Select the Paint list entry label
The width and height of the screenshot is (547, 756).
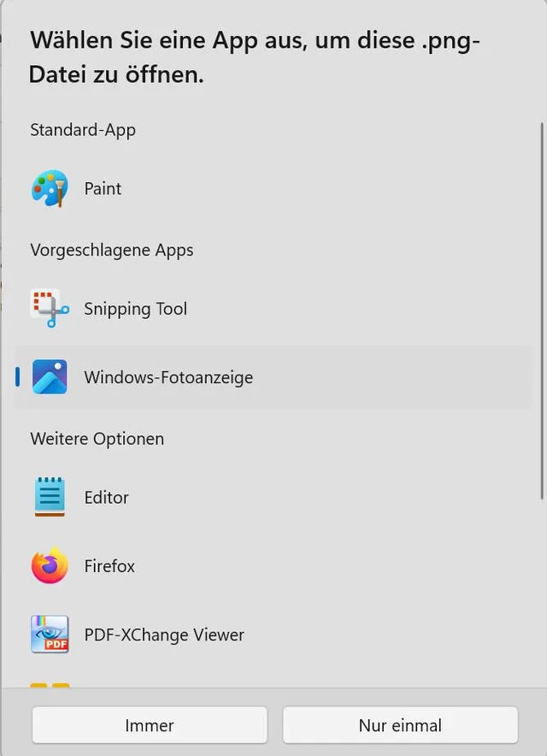click(103, 188)
